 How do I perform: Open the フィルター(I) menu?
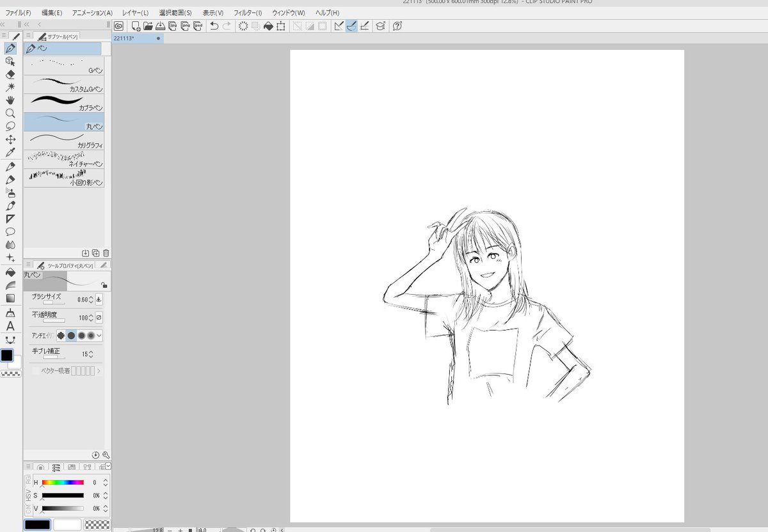click(248, 13)
